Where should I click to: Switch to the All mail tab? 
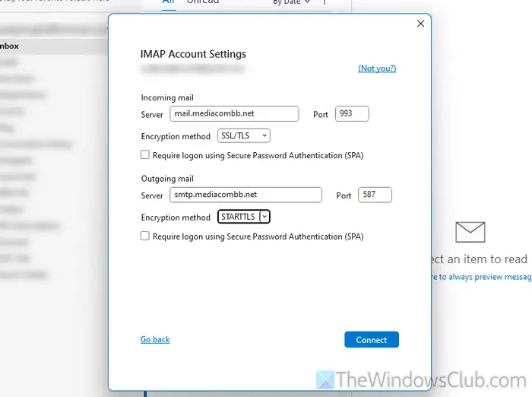click(169, 3)
